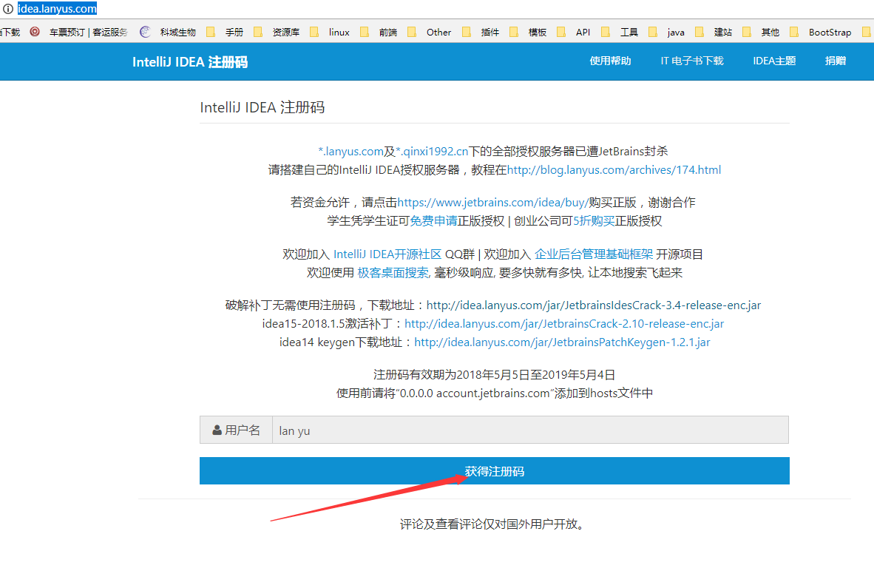Click the IntelliJ IDEA 注册码 page heading
Viewport: 874px width, 588px height.
tap(262, 107)
